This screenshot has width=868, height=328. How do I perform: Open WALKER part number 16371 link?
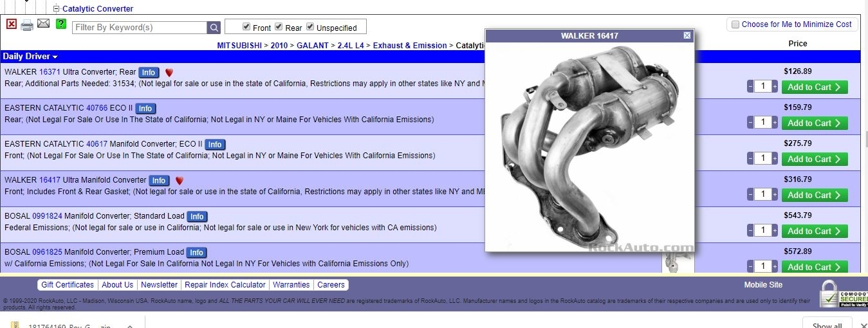[50, 72]
